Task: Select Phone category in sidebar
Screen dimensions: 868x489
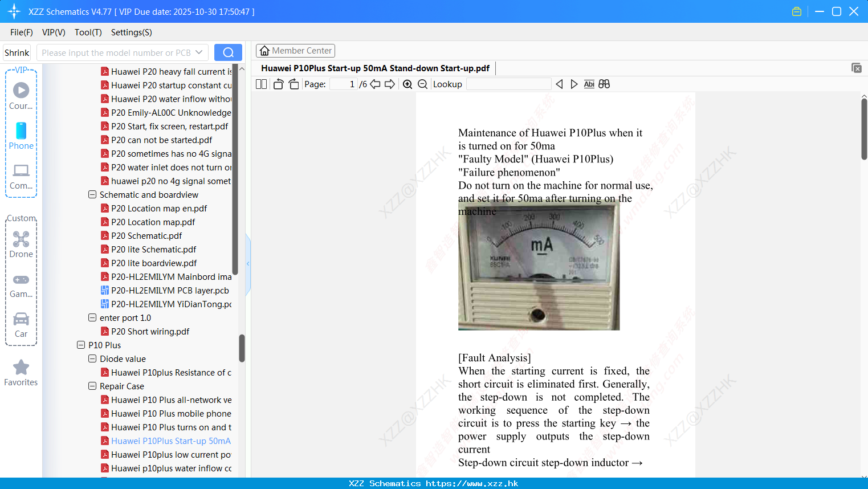Action: [x=21, y=136]
